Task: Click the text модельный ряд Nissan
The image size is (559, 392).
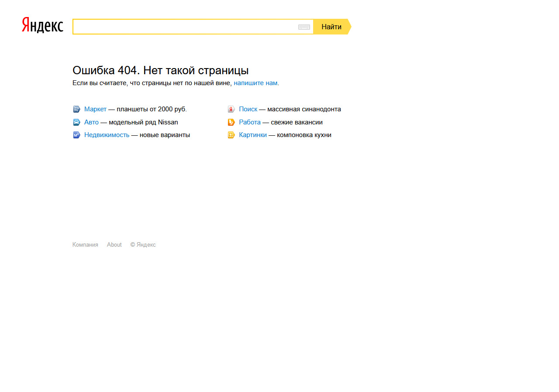Action: click(143, 122)
